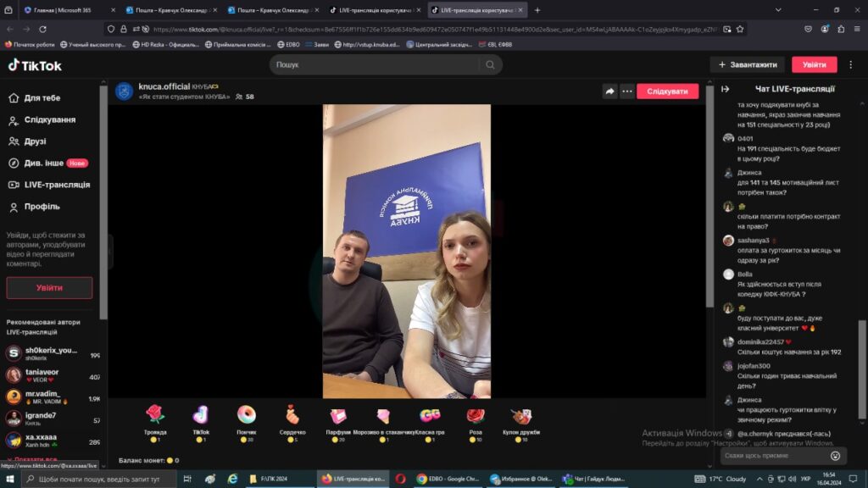
Task: Bookmark this page with star icon
Action: pyautogui.click(x=740, y=29)
